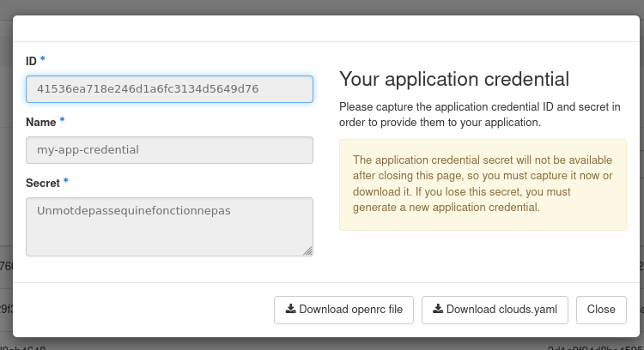Click the Secret field label
644x350 pixels.
pos(42,184)
